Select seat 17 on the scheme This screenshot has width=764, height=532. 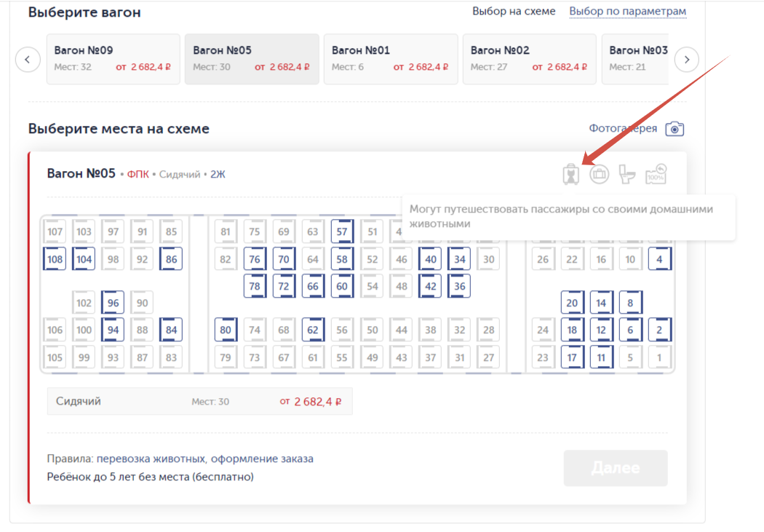coord(572,357)
